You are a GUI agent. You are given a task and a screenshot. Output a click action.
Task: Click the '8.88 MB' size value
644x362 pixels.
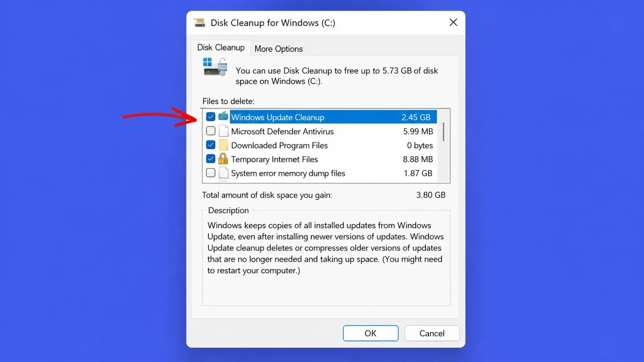click(418, 159)
